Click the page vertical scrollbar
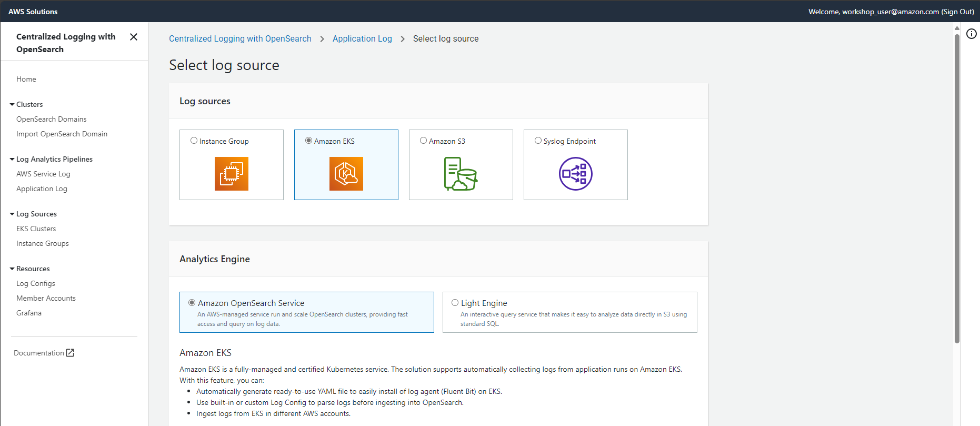 click(x=957, y=189)
